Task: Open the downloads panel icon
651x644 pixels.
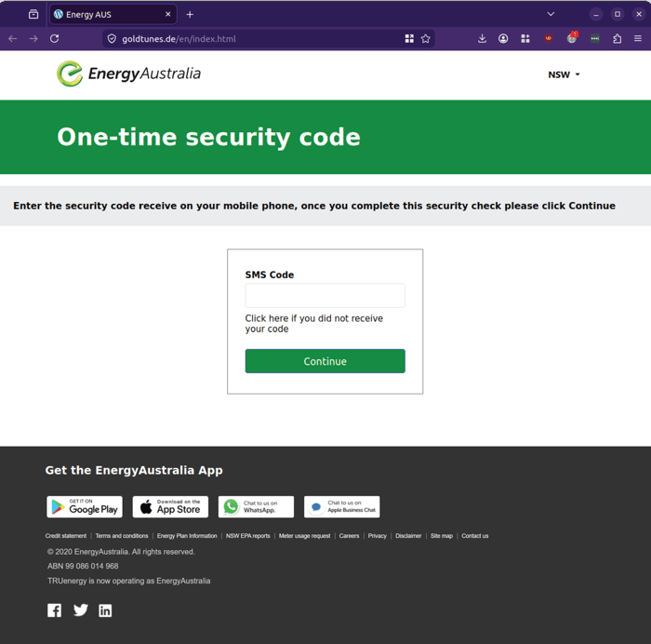Action: tap(482, 39)
